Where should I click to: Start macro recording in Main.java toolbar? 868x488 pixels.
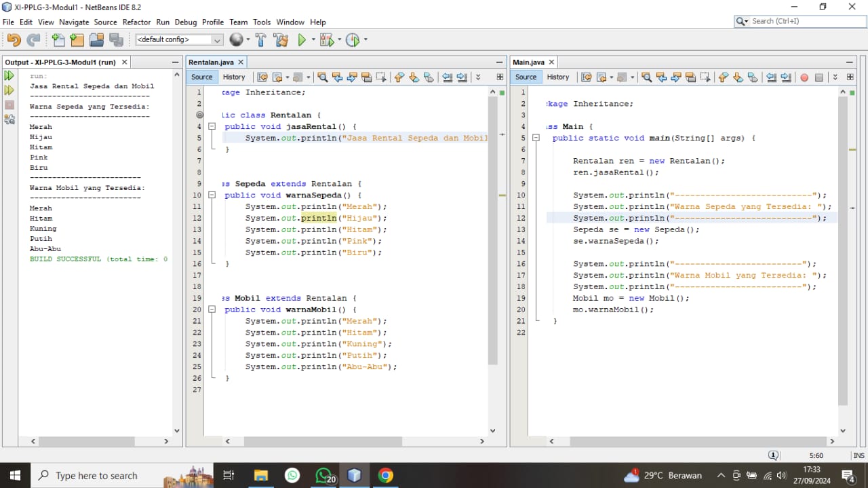pyautogui.click(x=804, y=77)
